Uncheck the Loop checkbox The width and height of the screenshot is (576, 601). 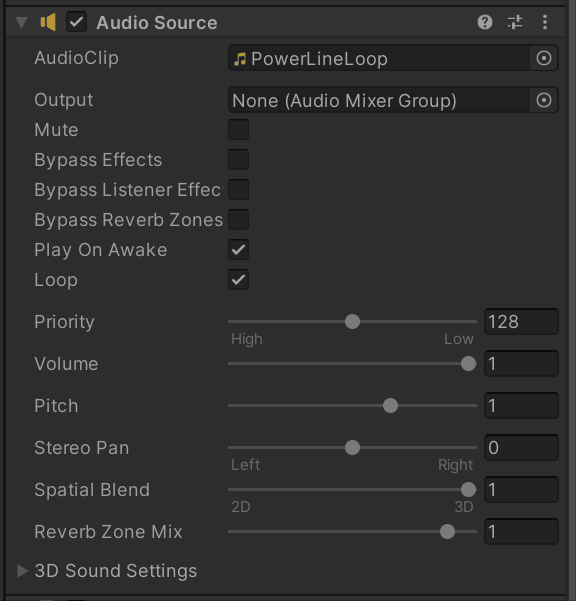(238, 279)
